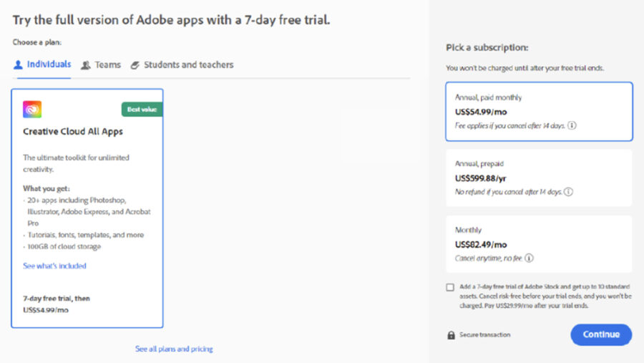Select the Creative Cloud All Apps title
This screenshot has width=644, height=363.
tap(73, 132)
